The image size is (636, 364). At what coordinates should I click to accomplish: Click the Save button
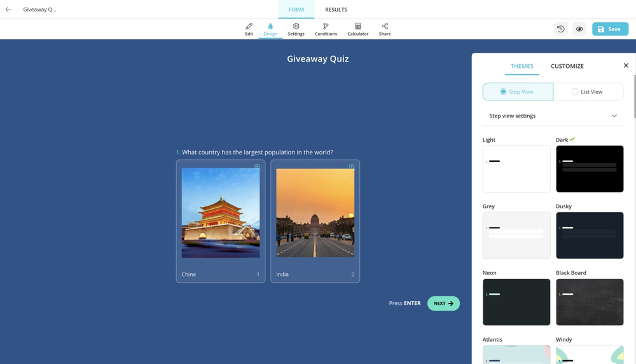tap(609, 29)
